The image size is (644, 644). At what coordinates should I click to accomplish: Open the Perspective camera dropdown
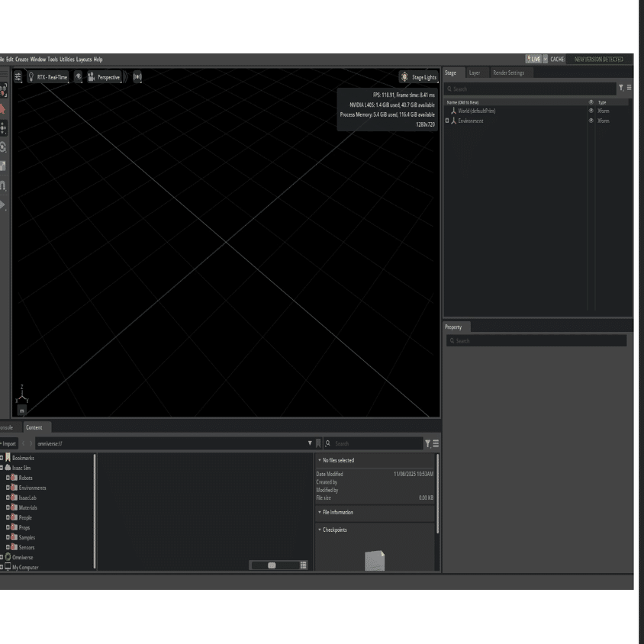click(104, 77)
